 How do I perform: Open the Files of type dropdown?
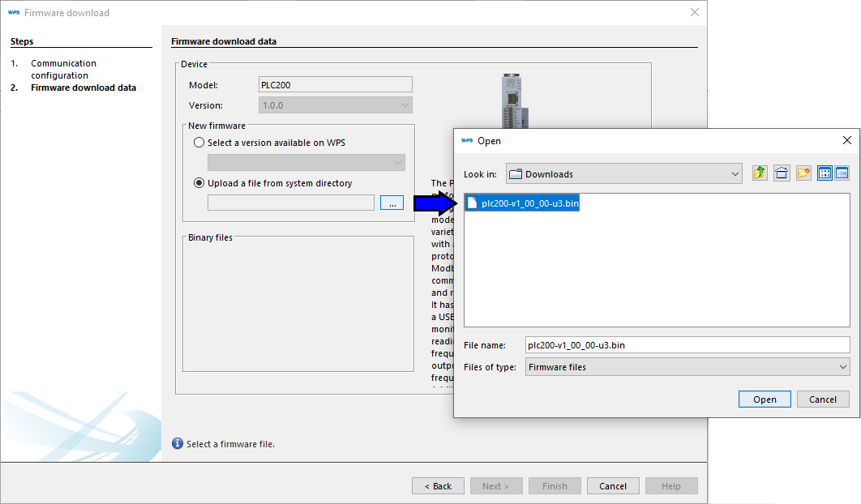click(x=842, y=367)
